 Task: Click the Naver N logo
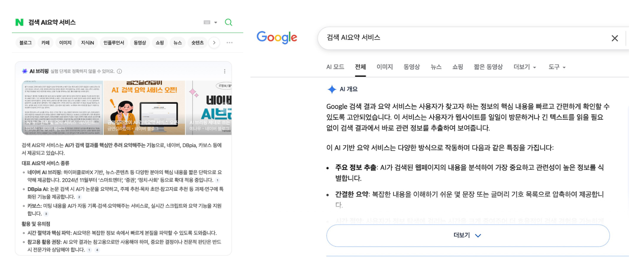[x=19, y=23]
